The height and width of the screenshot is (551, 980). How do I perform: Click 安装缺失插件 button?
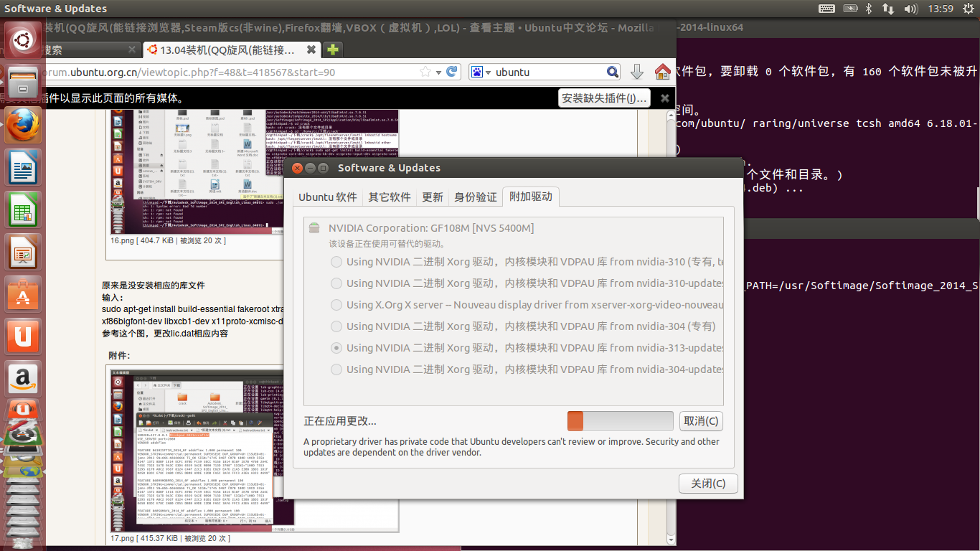tap(605, 98)
